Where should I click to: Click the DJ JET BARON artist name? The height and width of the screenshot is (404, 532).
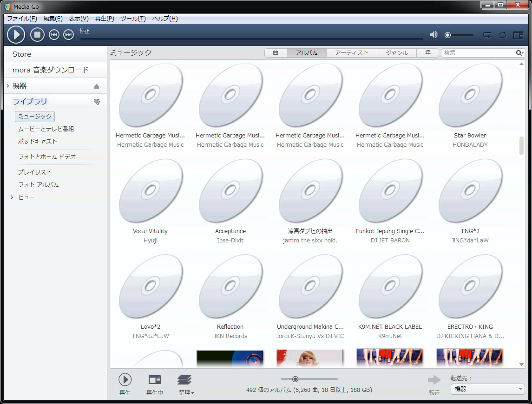pos(390,241)
